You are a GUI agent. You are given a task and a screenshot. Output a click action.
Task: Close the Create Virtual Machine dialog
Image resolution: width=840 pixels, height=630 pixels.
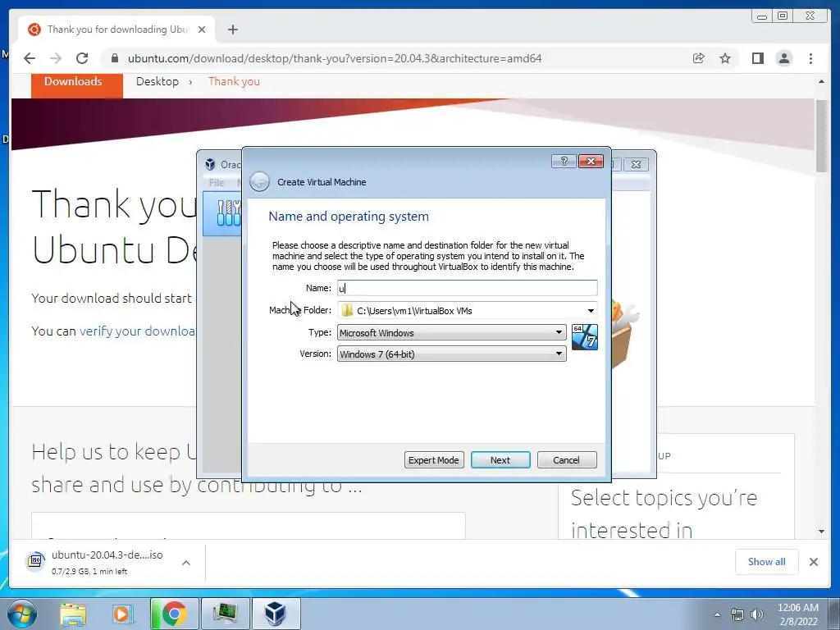591,162
